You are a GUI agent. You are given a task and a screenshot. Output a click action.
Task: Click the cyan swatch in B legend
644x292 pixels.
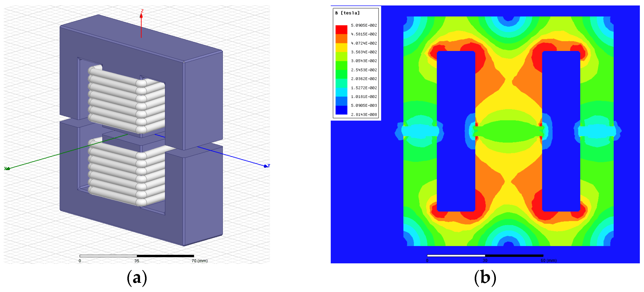pyautogui.click(x=341, y=92)
